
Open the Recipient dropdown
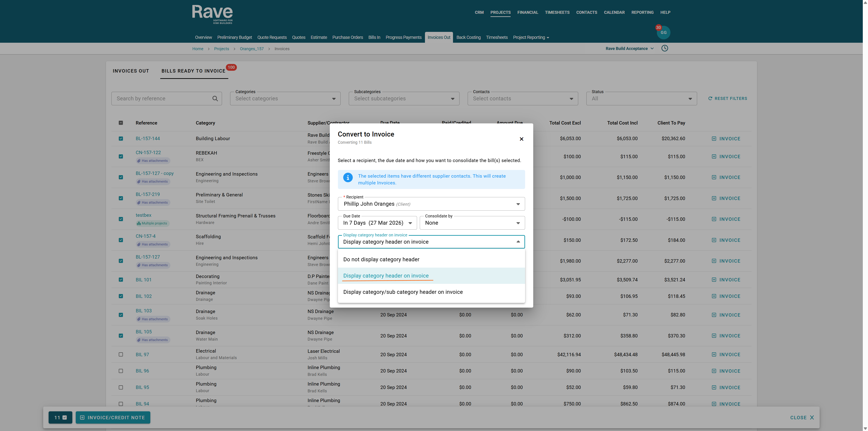431,204
